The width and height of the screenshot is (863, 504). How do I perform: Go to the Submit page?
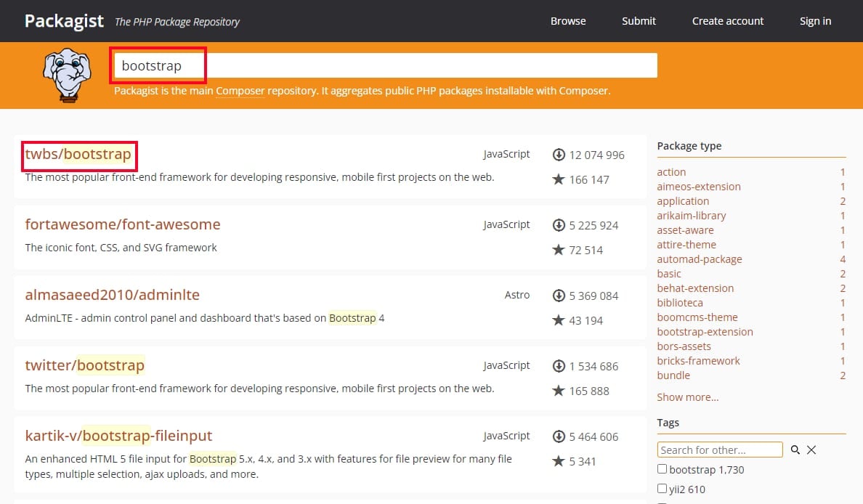639,21
